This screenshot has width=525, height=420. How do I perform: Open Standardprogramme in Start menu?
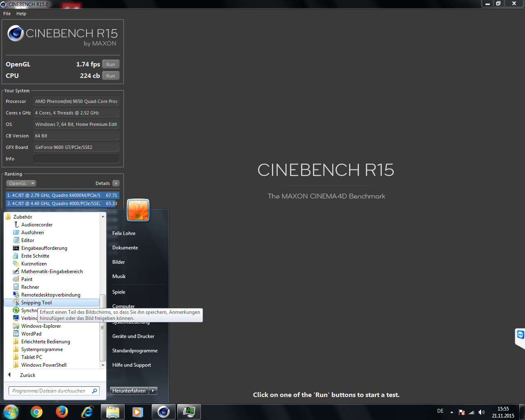pos(135,351)
